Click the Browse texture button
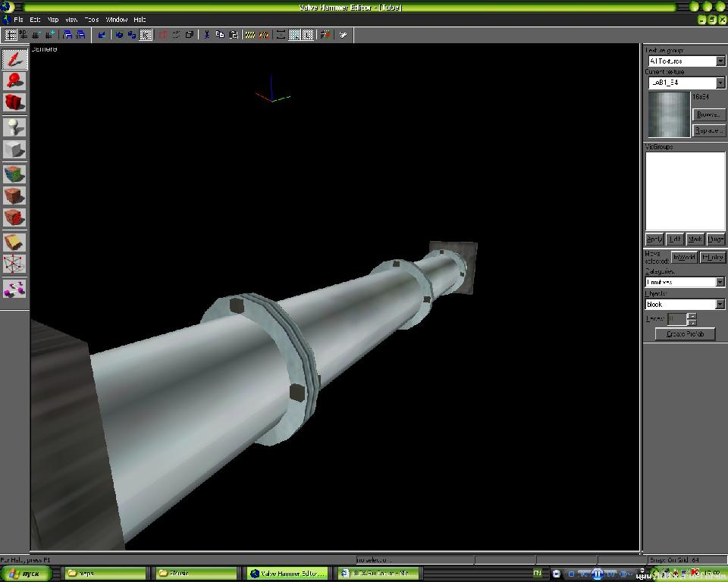Viewport: 728px width, 582px height. tap(708, 114)
